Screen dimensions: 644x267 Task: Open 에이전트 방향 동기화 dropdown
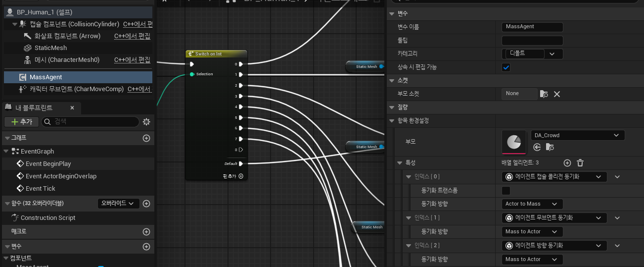(x=554, y=245)
